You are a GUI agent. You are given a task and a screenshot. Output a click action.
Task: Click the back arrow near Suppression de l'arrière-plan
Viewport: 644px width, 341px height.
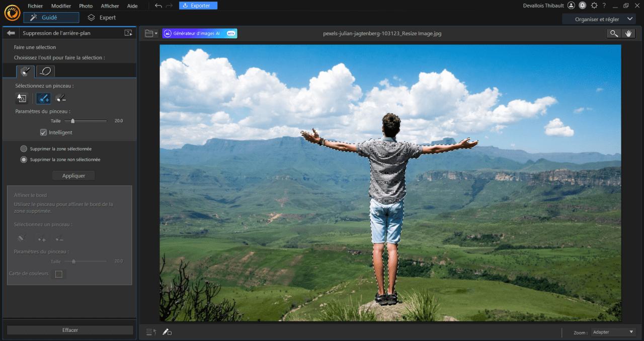(x=11, y=32)
